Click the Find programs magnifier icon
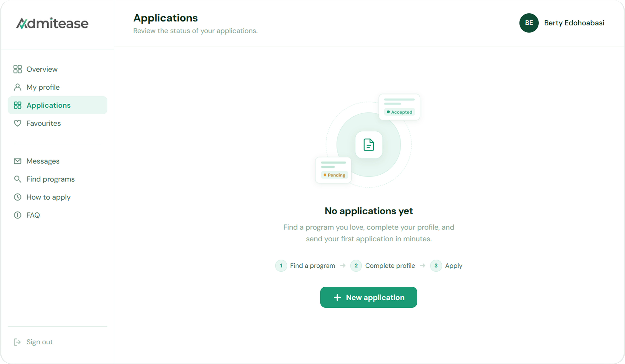The height and width of the screenshot is (364, 625). 17,179
